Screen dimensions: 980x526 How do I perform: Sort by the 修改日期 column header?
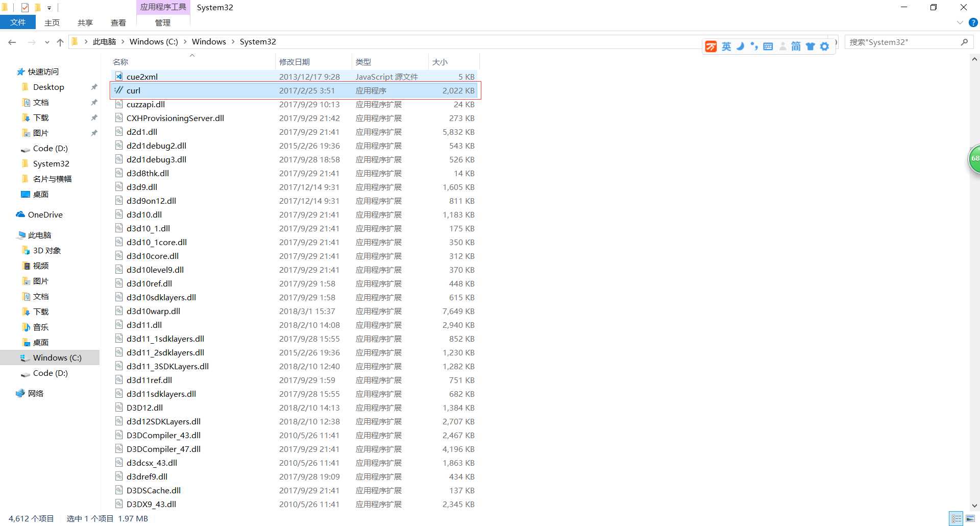(313, 62)
